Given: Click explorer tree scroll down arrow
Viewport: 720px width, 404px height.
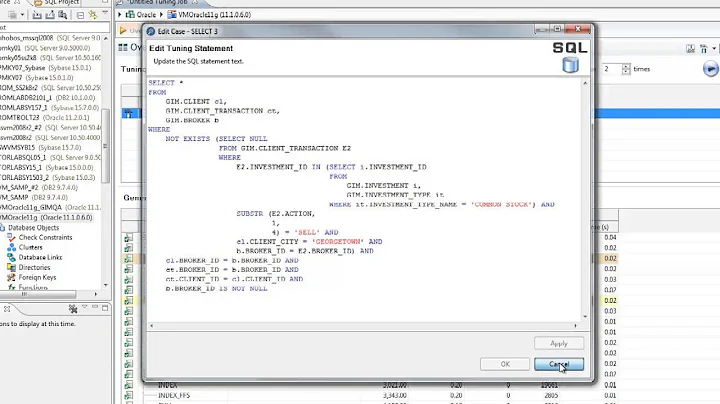Looking at the screenshot, I should pos(106,285).
